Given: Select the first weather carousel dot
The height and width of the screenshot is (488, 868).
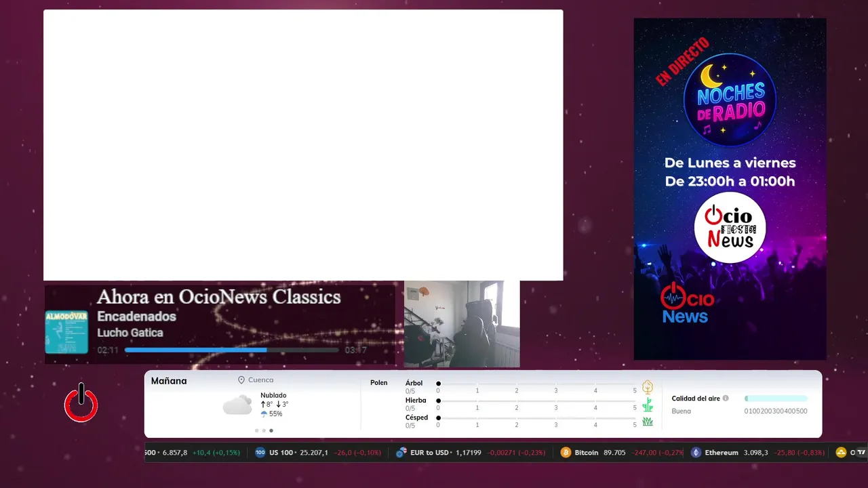Looking at the screenshot, I should pyautogui.click(x=256, y=430).
